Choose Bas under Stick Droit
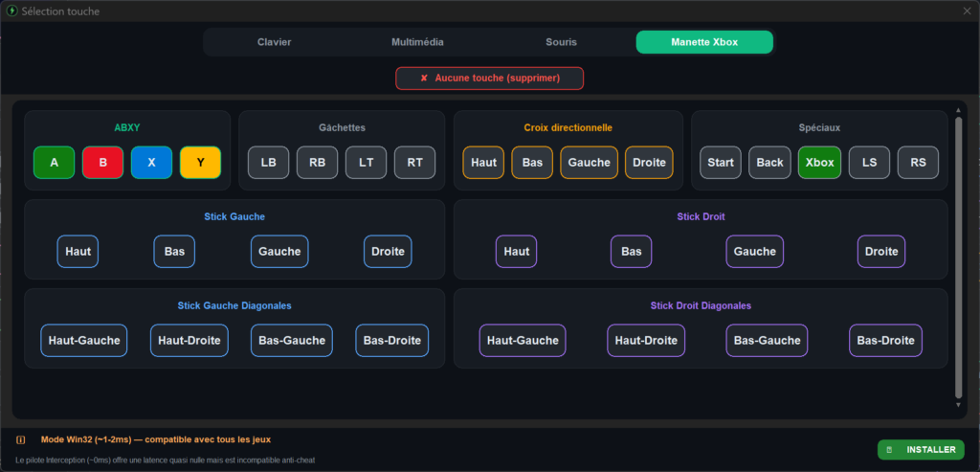 tap(632, 251)
